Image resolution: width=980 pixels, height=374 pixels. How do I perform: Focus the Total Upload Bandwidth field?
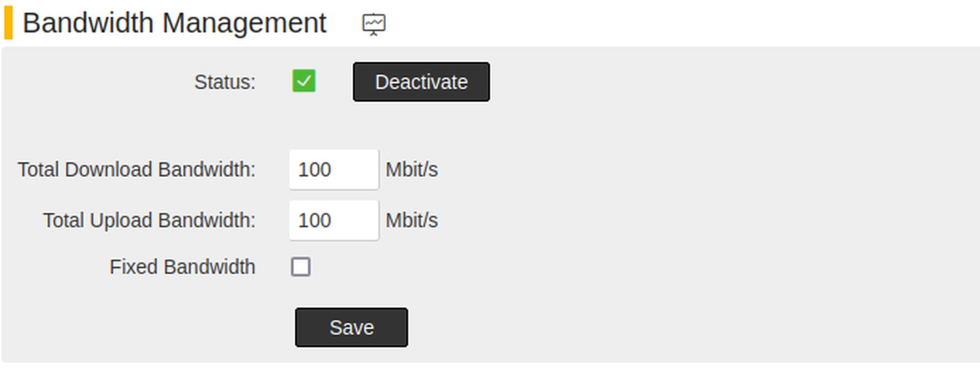click(333, 220)
